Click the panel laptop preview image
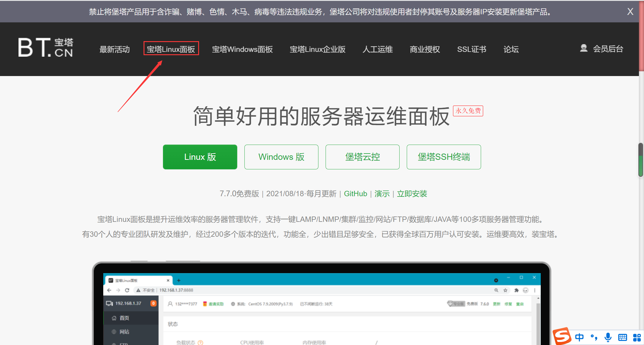 321,303
